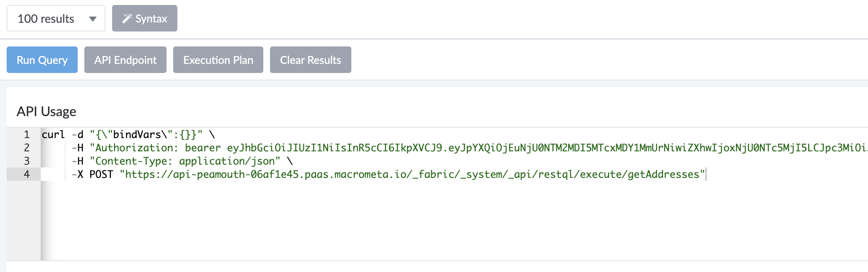Select line number 3 in the gutter
Image resolution: width=868 pixels, height=272 pixels.
point(26,161)
